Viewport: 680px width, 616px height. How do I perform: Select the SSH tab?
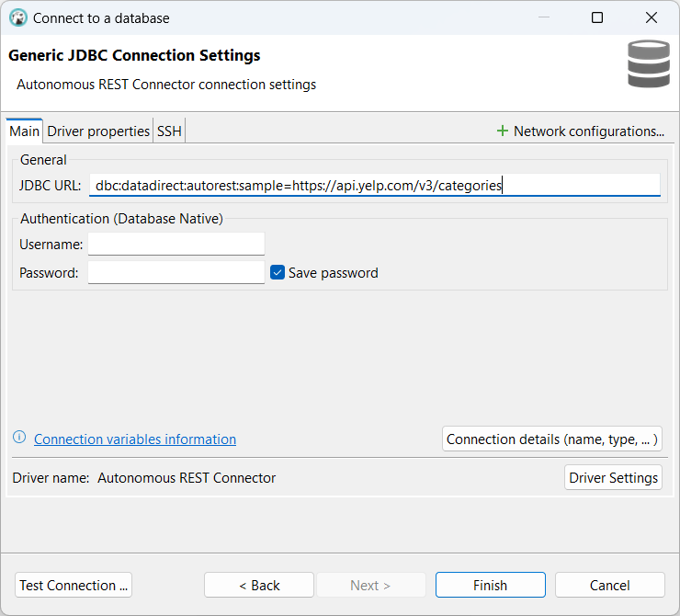[x=169, y=131]
